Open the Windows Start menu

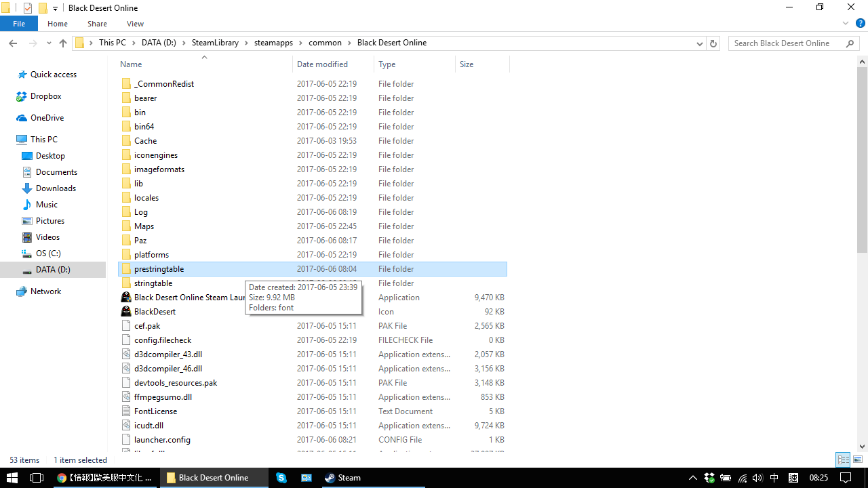(x=12, y=478)
